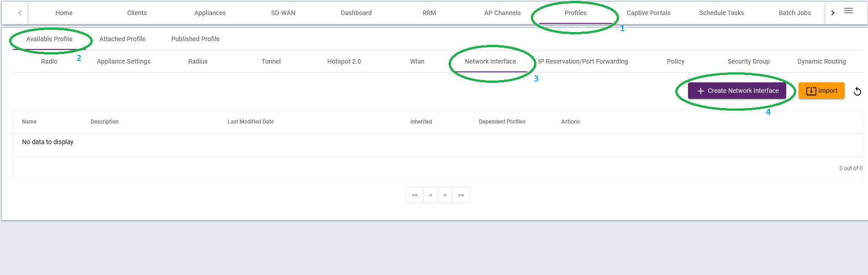Open the Captive Portals tab

[x=649, y=13]
